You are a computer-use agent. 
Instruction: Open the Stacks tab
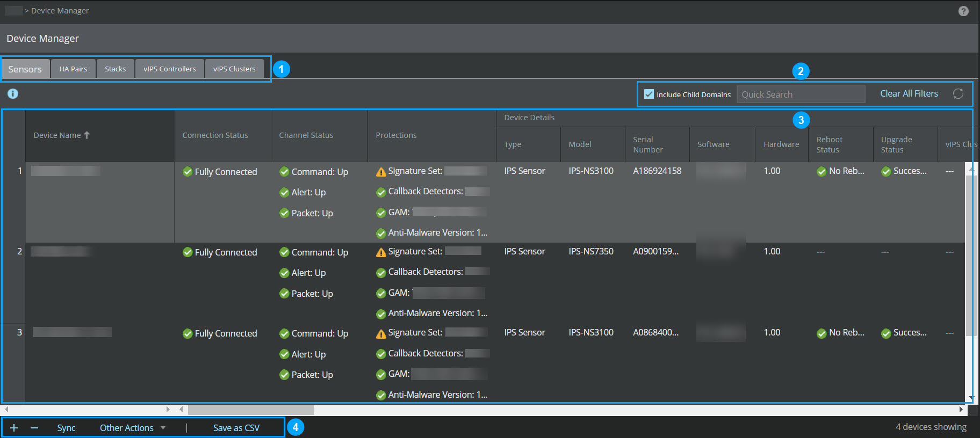click(116, 69)
